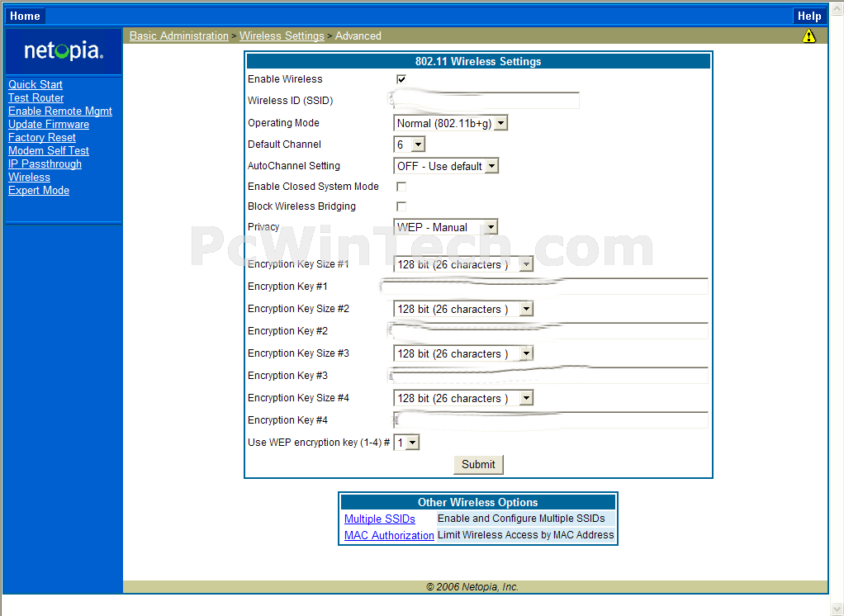Open the Wireless sidebar link
This screenshot has height=616, width=844.
(x=29, y=177)
